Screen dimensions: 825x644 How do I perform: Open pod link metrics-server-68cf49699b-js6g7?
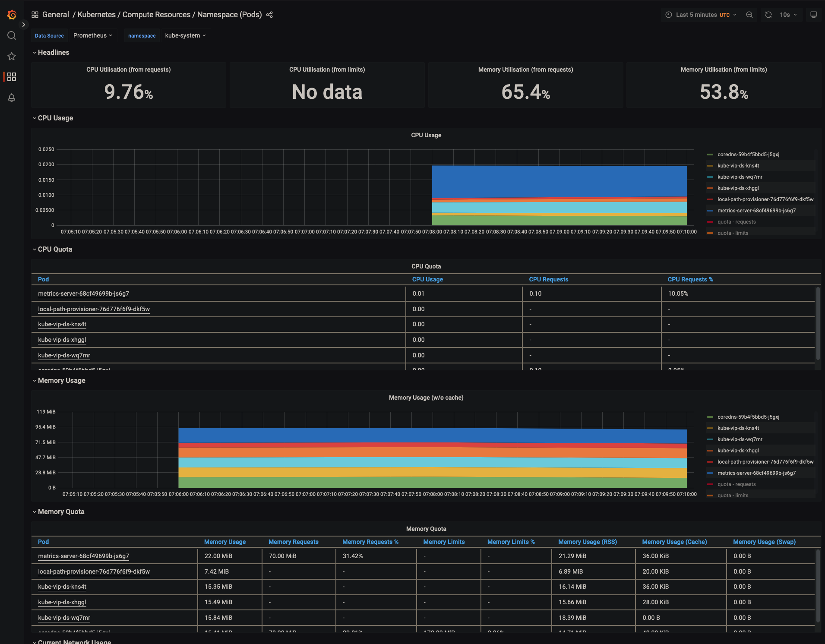[x=84, y=294]
